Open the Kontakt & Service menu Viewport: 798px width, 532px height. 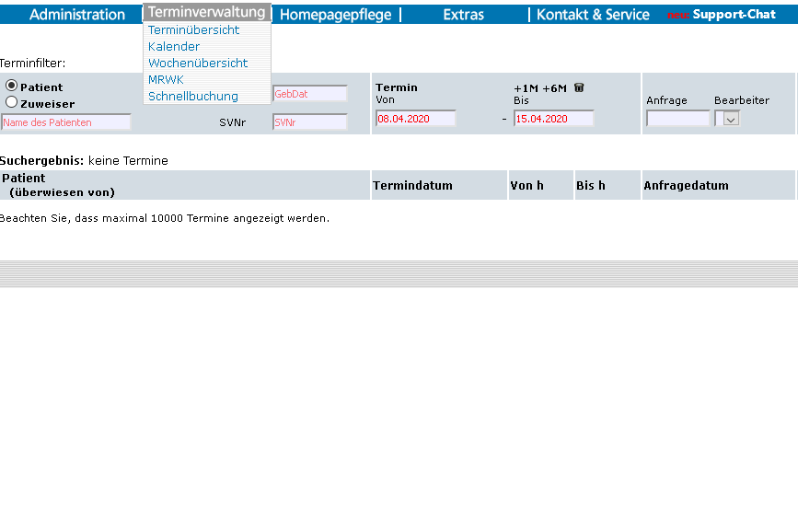593,15
